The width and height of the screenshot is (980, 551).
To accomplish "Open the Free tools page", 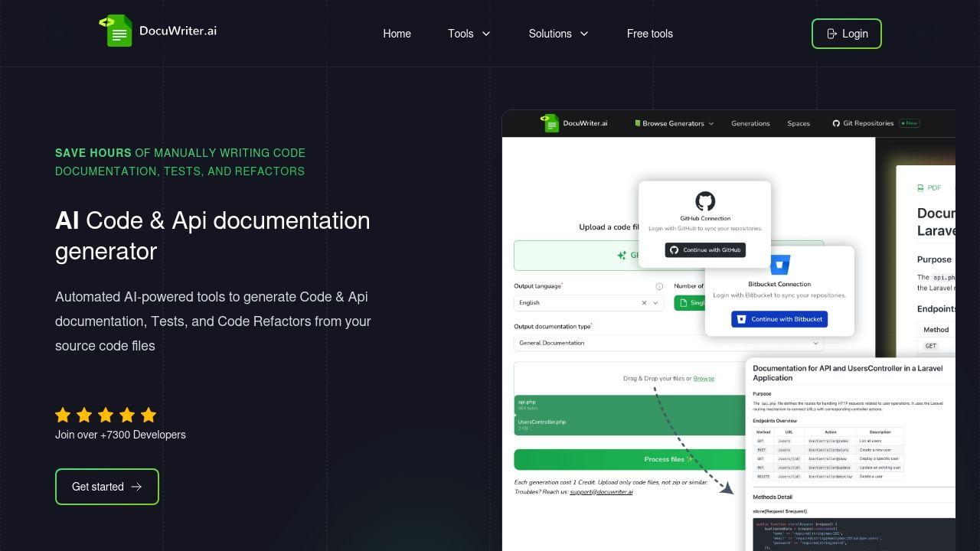I will [x=649, y=34].
